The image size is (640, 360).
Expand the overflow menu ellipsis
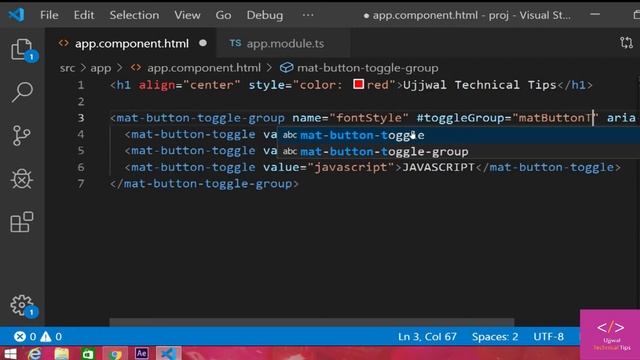pyautogui.click(x=308, y=15)
